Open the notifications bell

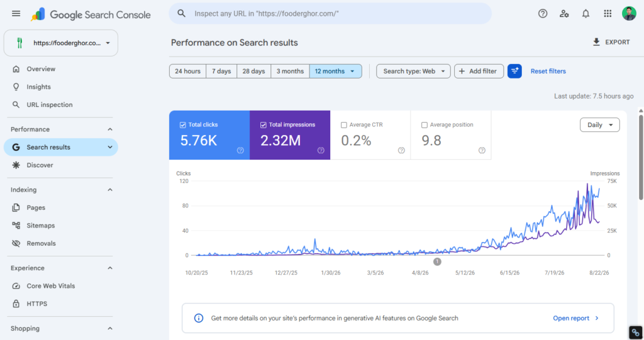point(586,14)
